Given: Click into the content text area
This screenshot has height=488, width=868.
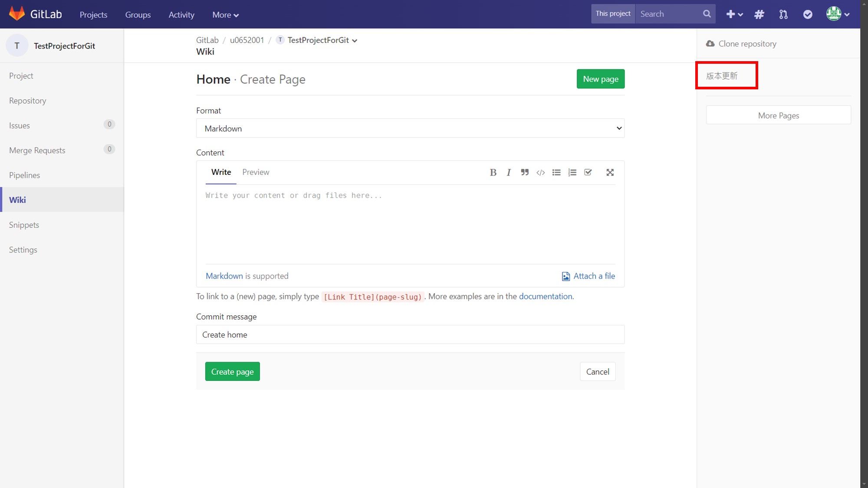Looking at the screenshot, I should [410, 224].
